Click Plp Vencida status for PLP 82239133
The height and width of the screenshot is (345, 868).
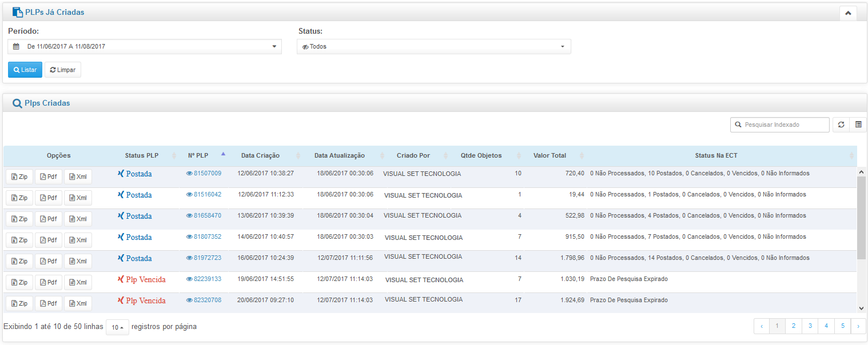[141, 279]
